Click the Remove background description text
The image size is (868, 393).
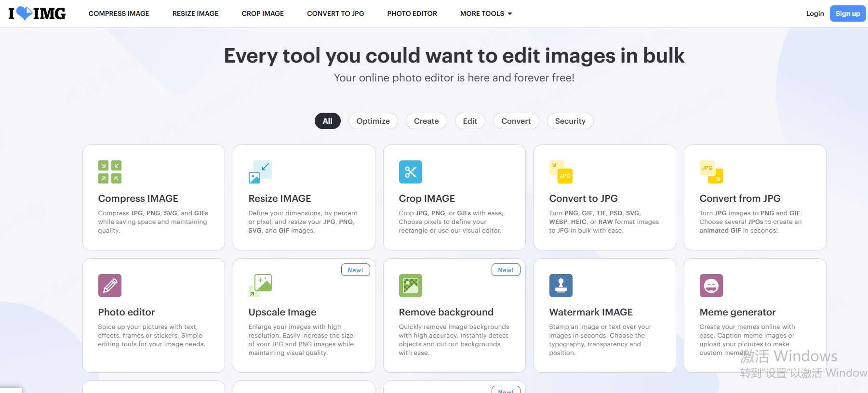click(454, 340)
